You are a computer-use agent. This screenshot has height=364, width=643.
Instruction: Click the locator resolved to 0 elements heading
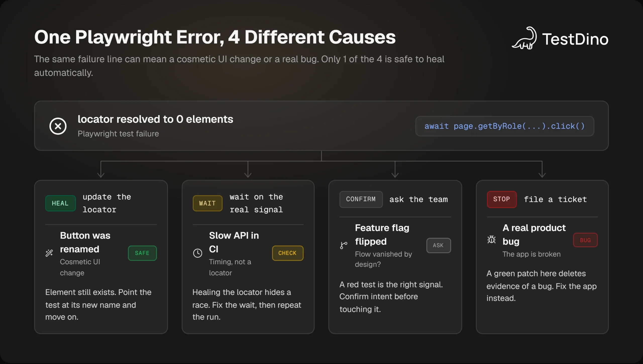[155, 119]
